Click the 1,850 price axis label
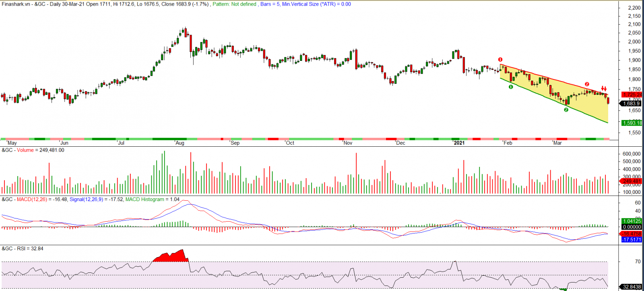644x291 pixels. (634, 69)
